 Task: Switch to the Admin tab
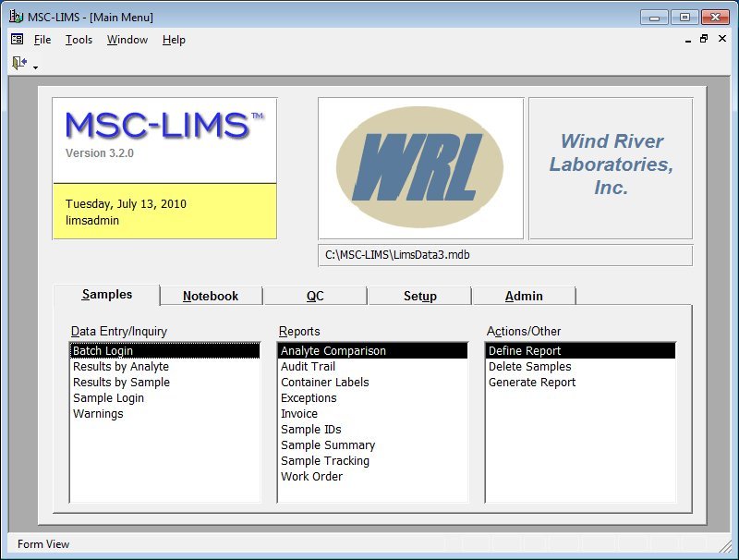coord(524,296)
